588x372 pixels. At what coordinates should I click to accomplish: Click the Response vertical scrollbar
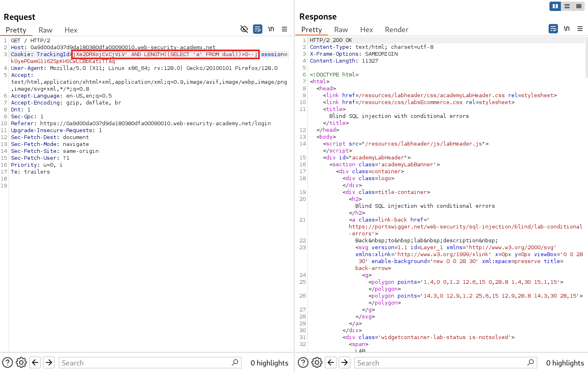pyautogui.click(x=586, y=57)
